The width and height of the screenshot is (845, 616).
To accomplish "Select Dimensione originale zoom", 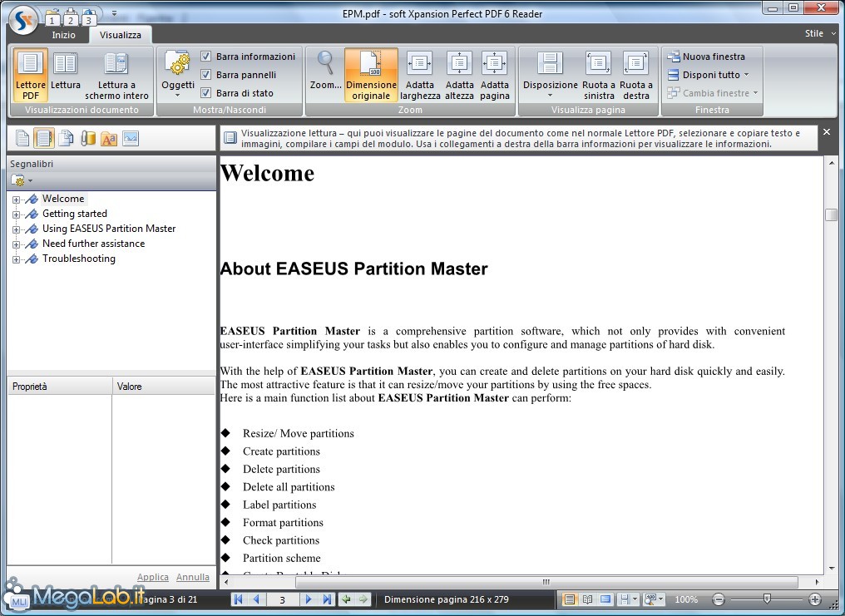I will [x=371, y=75].
